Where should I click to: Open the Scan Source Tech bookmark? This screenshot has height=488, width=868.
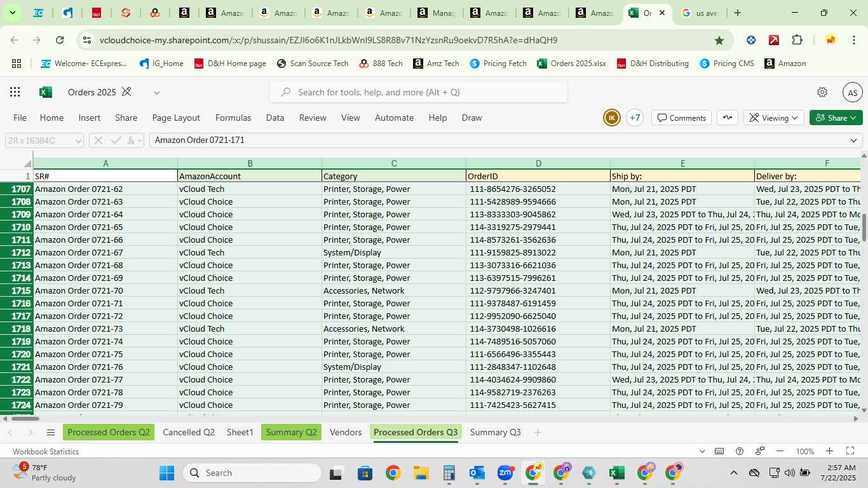(313, 64)
